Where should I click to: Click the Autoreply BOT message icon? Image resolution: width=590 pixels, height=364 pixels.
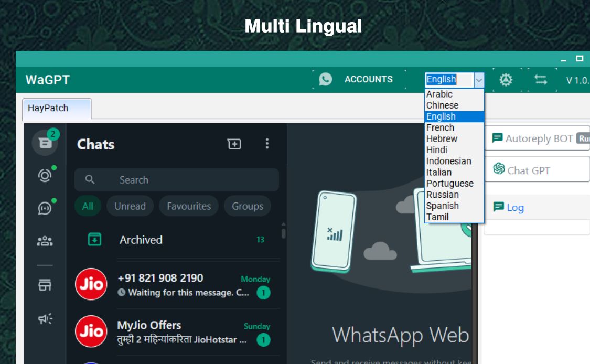pyautogui.click(x=497, y=138)
